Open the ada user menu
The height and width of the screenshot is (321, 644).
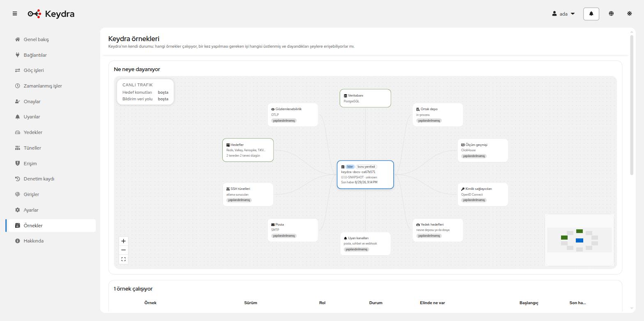[x=563, y=14]
